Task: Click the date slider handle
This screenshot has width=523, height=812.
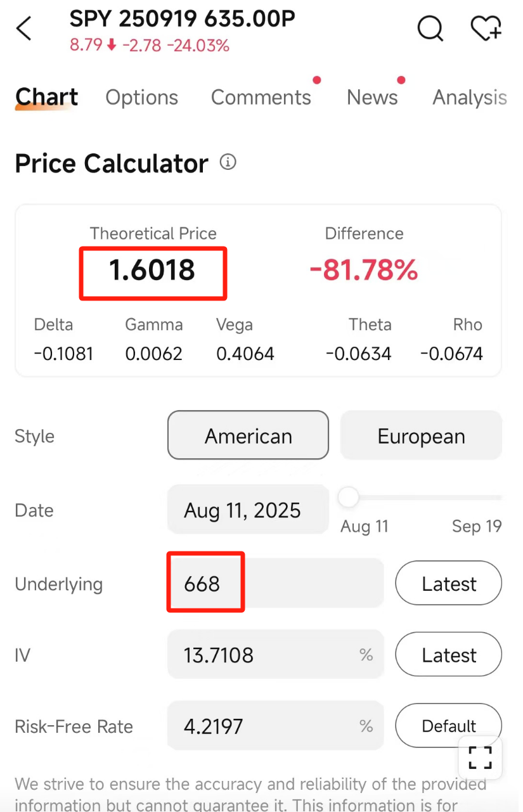Action: pos(348,498)
